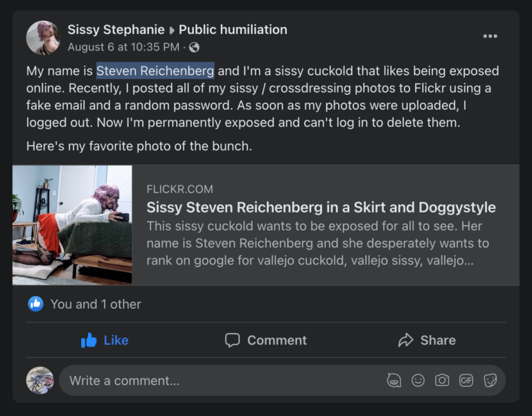This screenshot has height=416, width=532.
Task: Click the globe public audience icon
Action: point(195,48)
